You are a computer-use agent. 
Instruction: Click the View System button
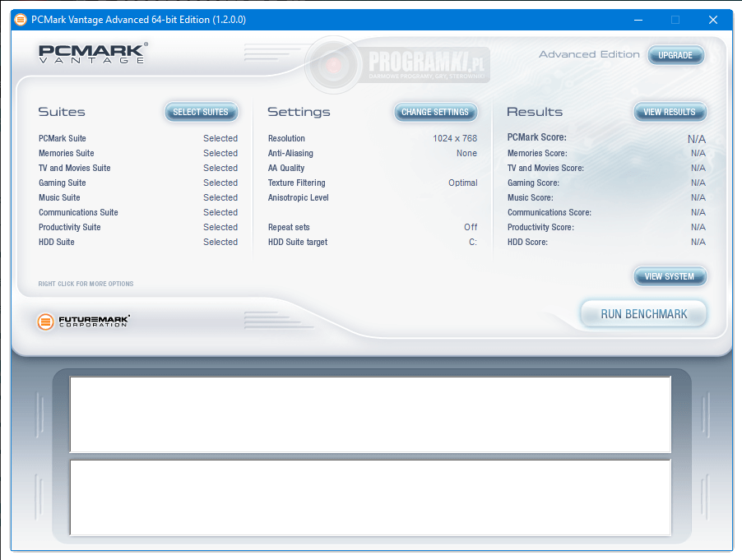click(670, 276)
